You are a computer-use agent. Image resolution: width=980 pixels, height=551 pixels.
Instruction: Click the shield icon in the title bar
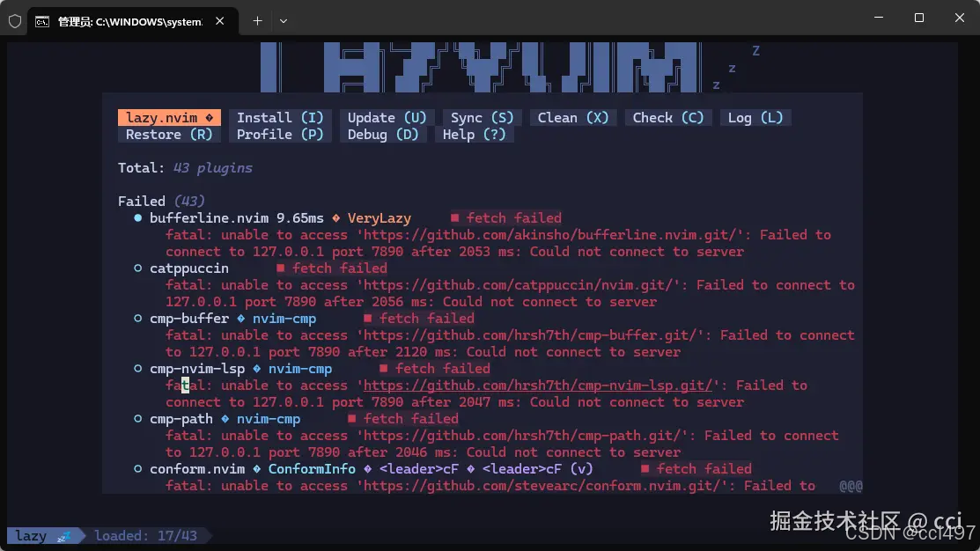14,21
